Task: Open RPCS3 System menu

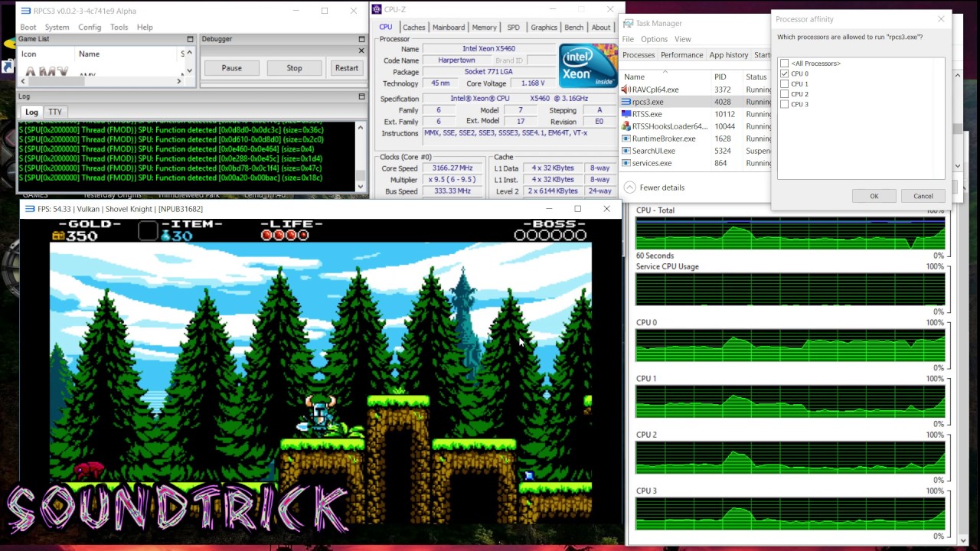Action: point(57,27)
